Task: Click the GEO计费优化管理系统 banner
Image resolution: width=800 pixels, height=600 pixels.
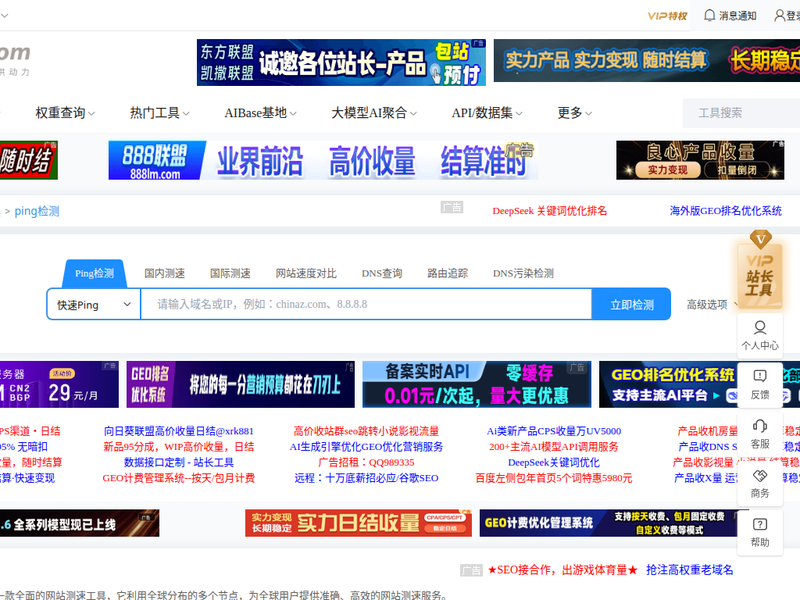Action: [608, 523]
